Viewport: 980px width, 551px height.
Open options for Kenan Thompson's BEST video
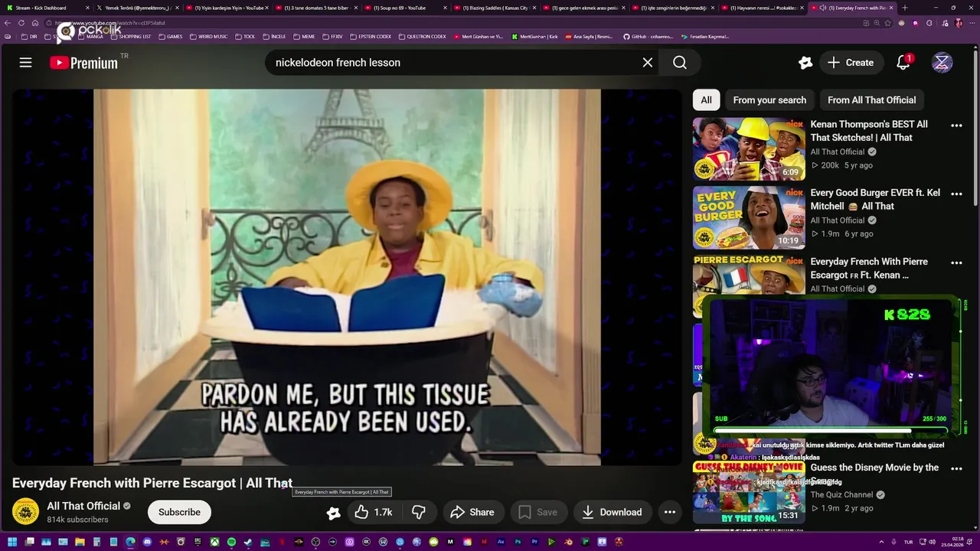[956, 126]
